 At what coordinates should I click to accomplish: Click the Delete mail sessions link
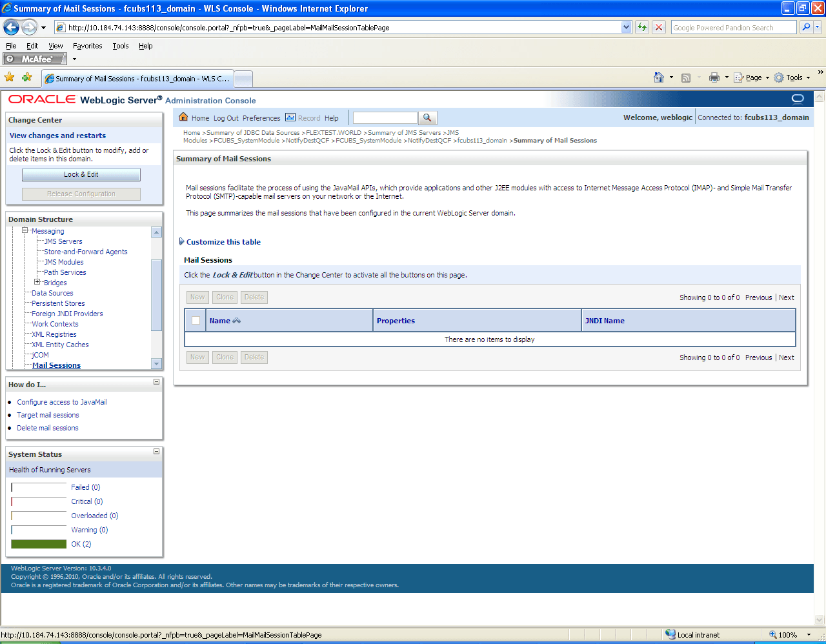point(48,428)
